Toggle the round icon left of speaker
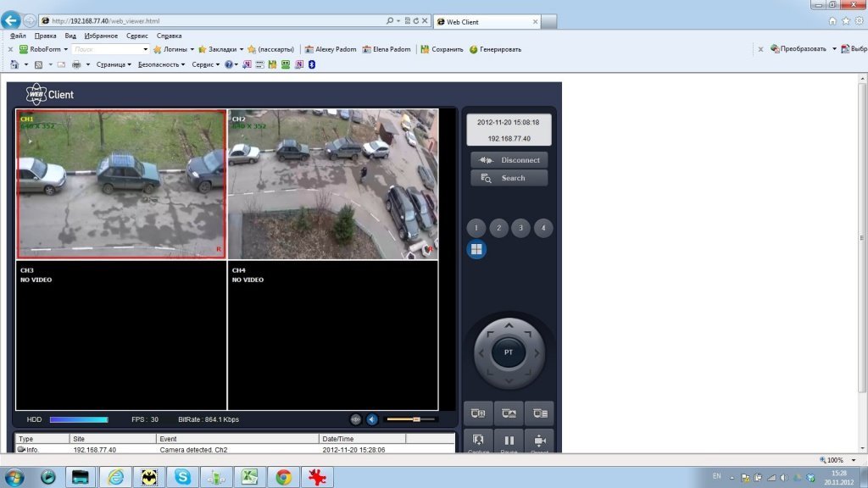Screen dimensions: 868x488 click(x=356, y=419)
